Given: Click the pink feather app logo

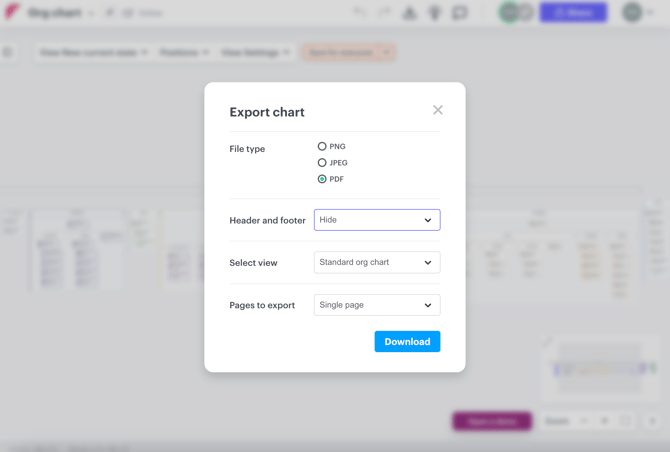Looking at the screenshot, I should (12, 12).
